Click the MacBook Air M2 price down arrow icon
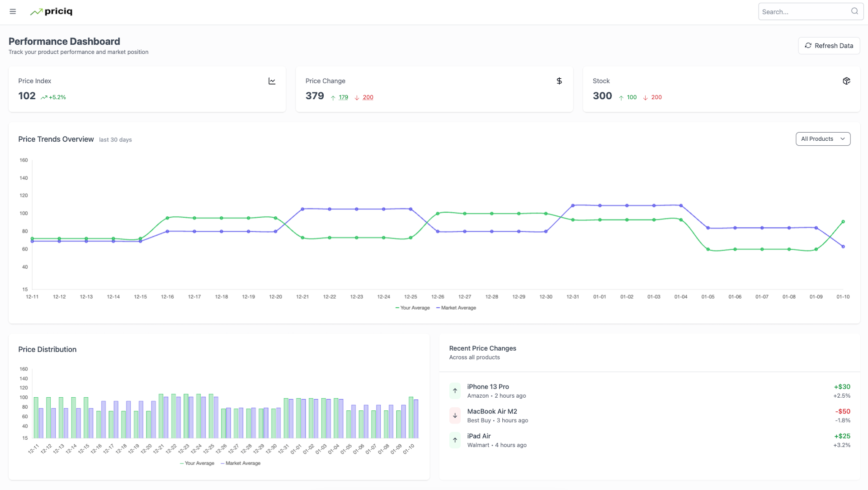 (455, 415)
